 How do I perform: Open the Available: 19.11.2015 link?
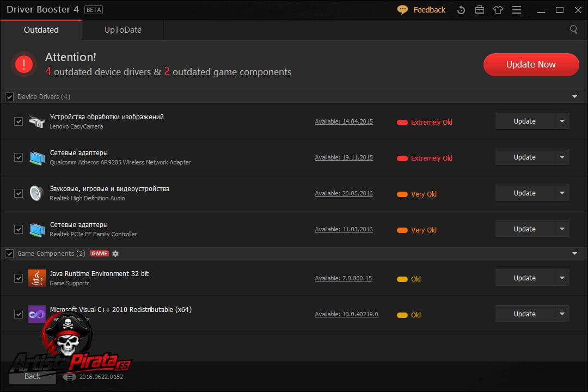tap(344, 157)
